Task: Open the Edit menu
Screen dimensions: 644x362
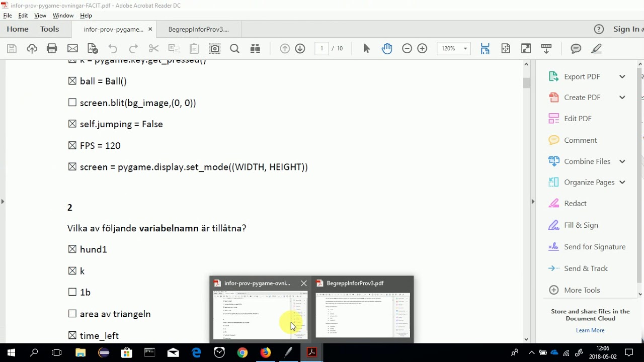Action: [23, 16]
